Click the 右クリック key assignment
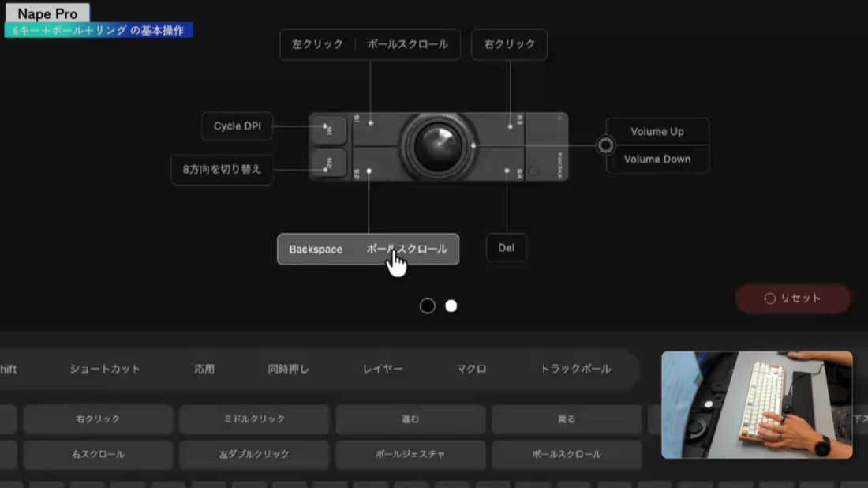Viewport: 868px width, 488px height. [x=509, y=44]
